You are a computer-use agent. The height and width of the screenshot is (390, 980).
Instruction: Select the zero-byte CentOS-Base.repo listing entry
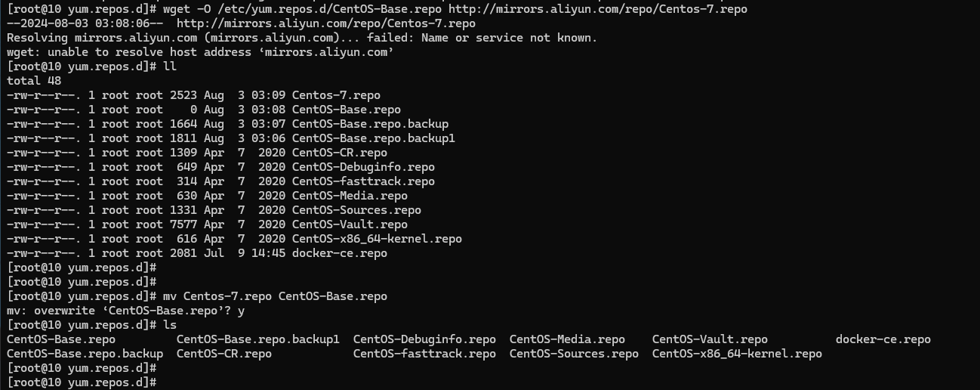[x=204, y=110]
